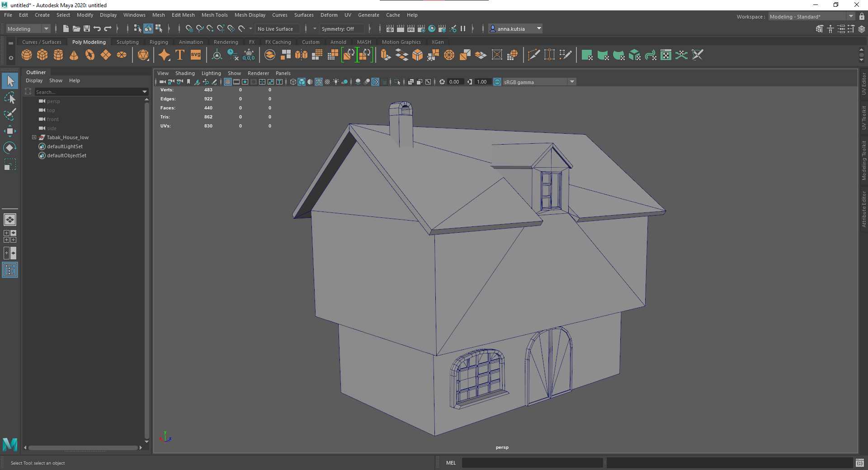Open the Workspace Modeling - Standard dropdown
The image size is (868, 470).
[811, 16]
